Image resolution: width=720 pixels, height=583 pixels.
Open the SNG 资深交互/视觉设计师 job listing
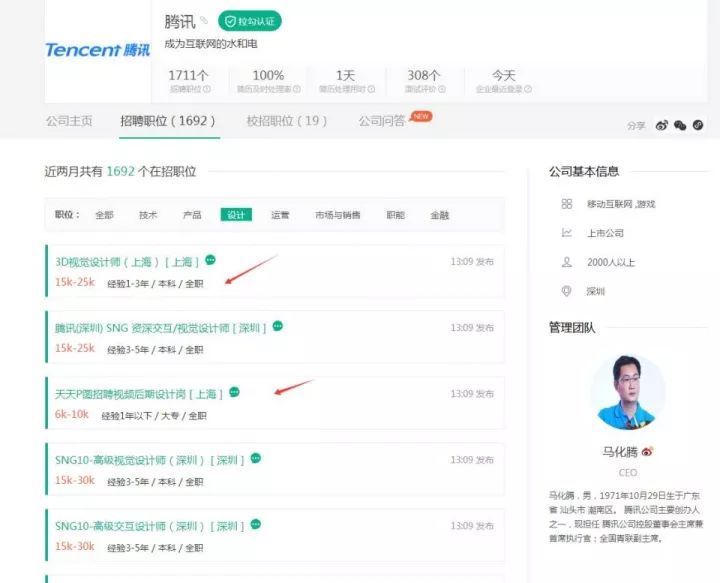160,328
